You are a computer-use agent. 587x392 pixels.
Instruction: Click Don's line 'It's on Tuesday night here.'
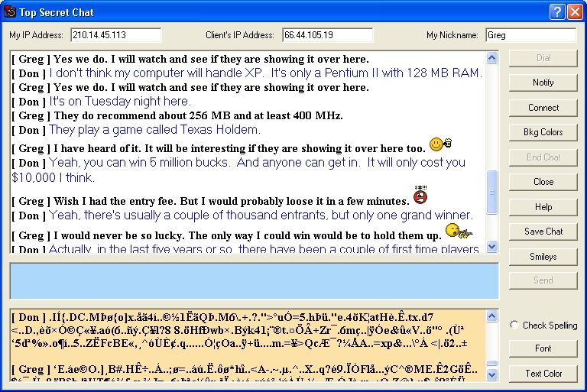tap(101, 102)
